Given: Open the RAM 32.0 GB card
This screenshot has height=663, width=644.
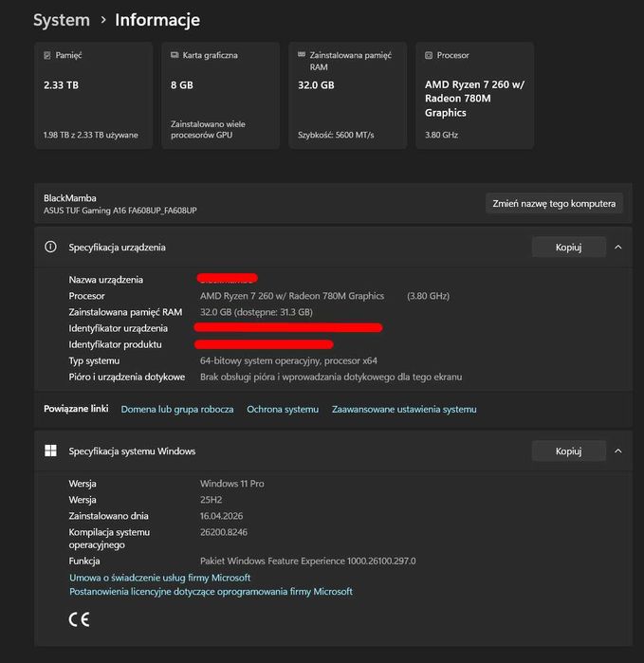Looking at the screenshot, I should 347,96.
